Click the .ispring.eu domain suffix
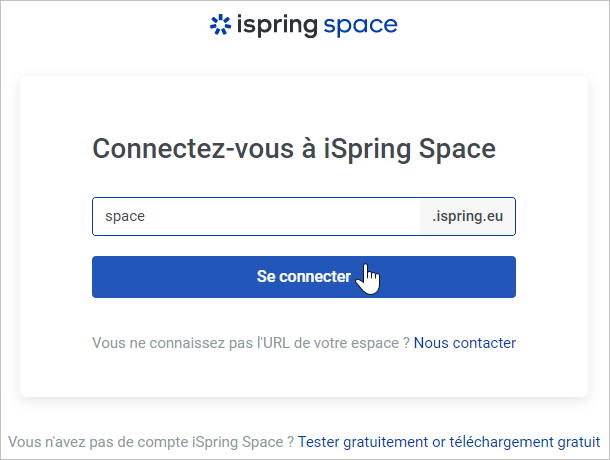 coord(467,215)
